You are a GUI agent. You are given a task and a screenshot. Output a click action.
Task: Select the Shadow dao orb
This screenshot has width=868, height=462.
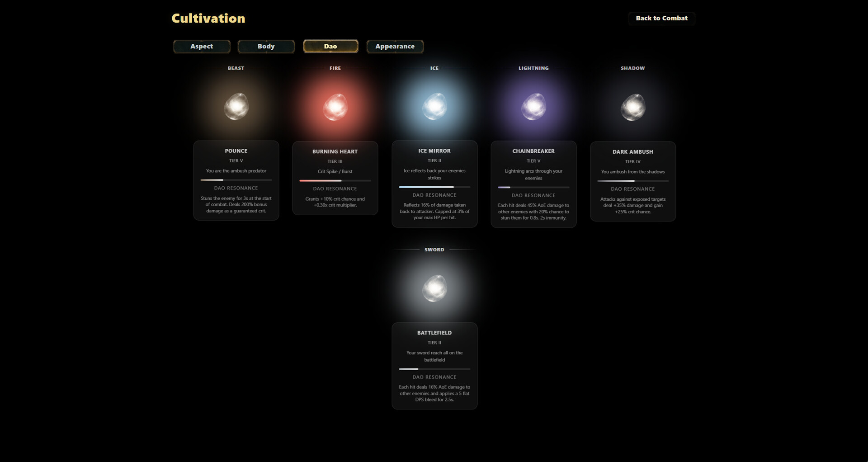[633, 107]
